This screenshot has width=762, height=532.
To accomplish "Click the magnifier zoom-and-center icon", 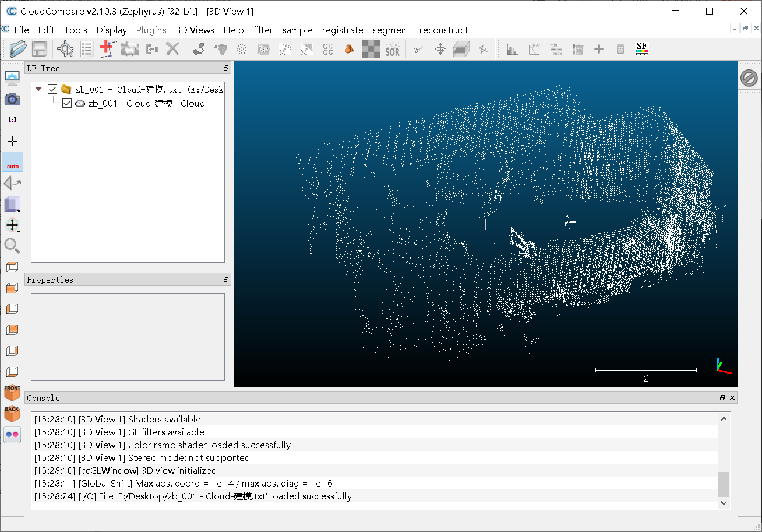I will pos(12,246).
